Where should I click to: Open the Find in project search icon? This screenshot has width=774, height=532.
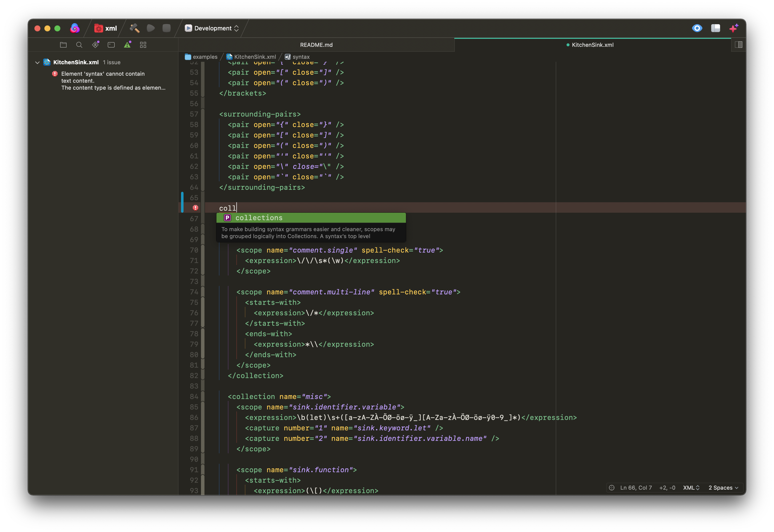[x=79, y=45]
